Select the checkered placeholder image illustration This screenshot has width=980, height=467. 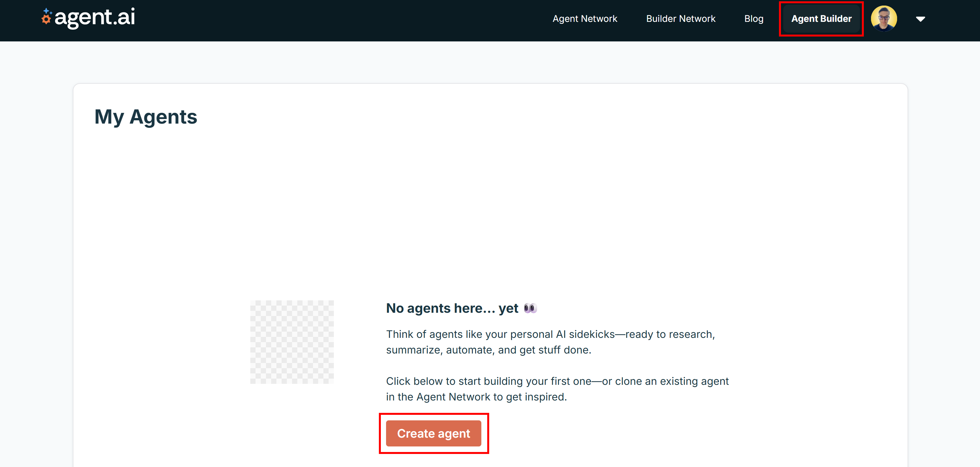tap(292, 341)
